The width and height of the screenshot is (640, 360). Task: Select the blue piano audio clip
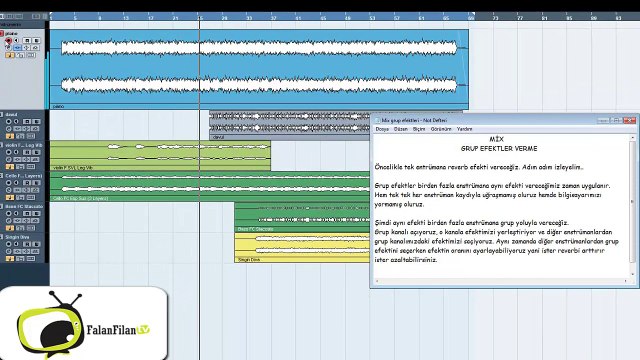point(259,69)
